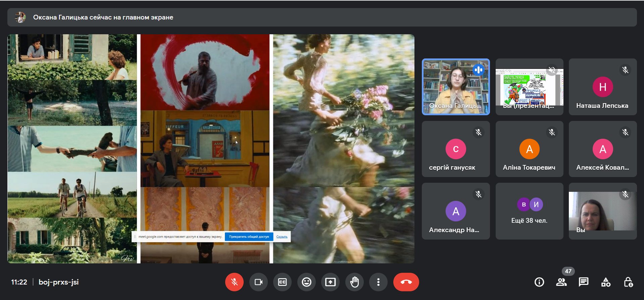Viewport: 644px width, 300px height.
Task: Click 'Прекратить общий доступ' button
Action: pos(249,237)
